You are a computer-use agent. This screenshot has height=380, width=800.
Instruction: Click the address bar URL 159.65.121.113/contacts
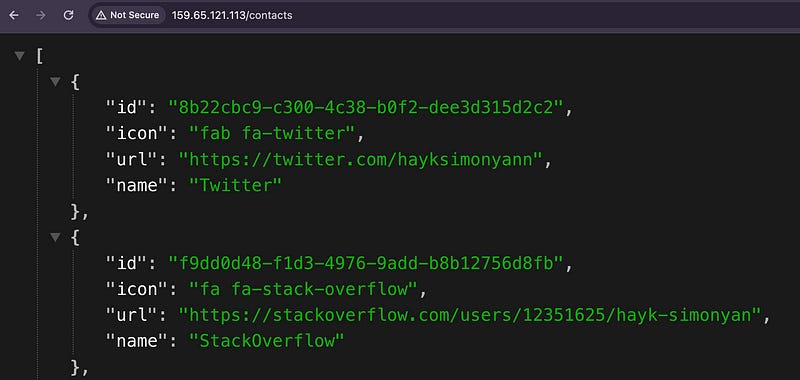point(232,15)
